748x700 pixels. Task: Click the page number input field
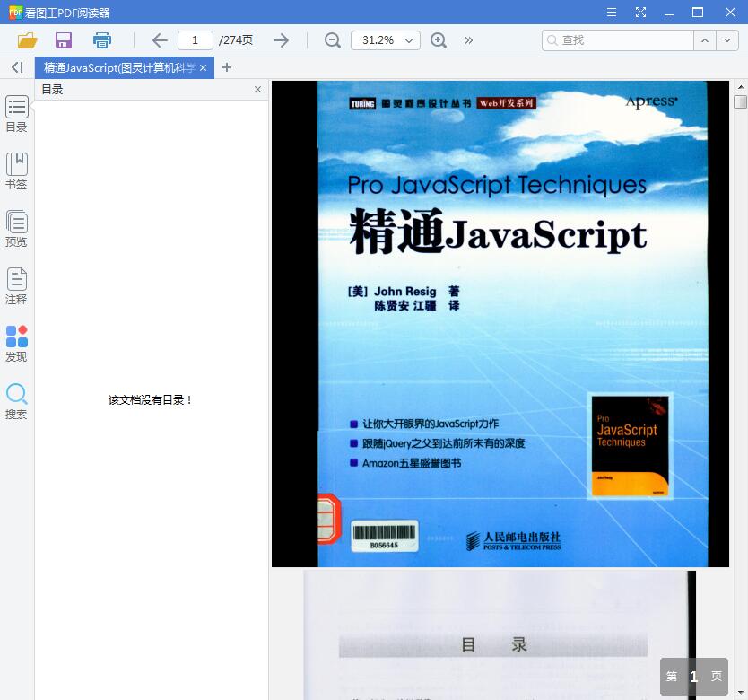[196, 40]
